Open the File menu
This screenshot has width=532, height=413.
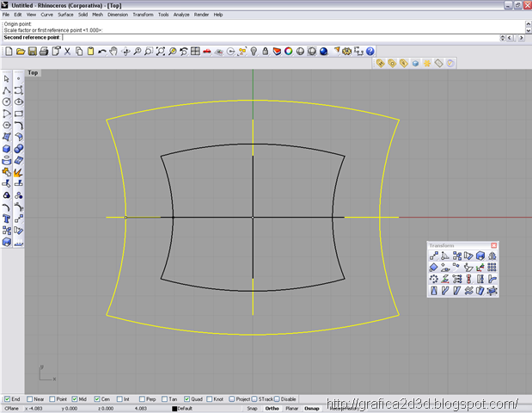[x=6, y=15]
